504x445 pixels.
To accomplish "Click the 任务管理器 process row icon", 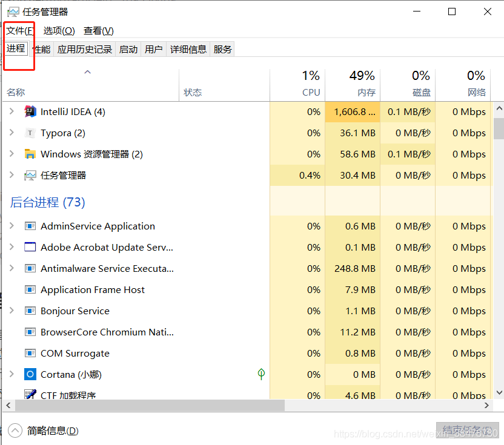I will 30,175.
